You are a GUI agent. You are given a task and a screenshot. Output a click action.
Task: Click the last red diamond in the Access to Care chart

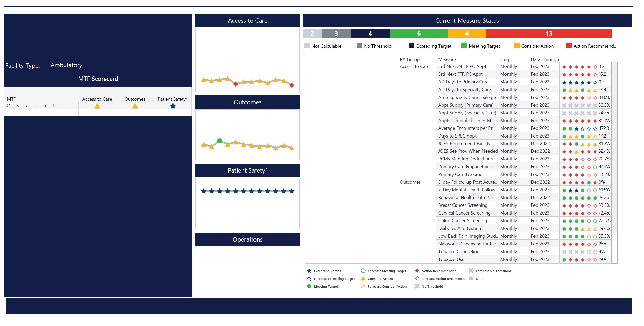coord(292,85)
